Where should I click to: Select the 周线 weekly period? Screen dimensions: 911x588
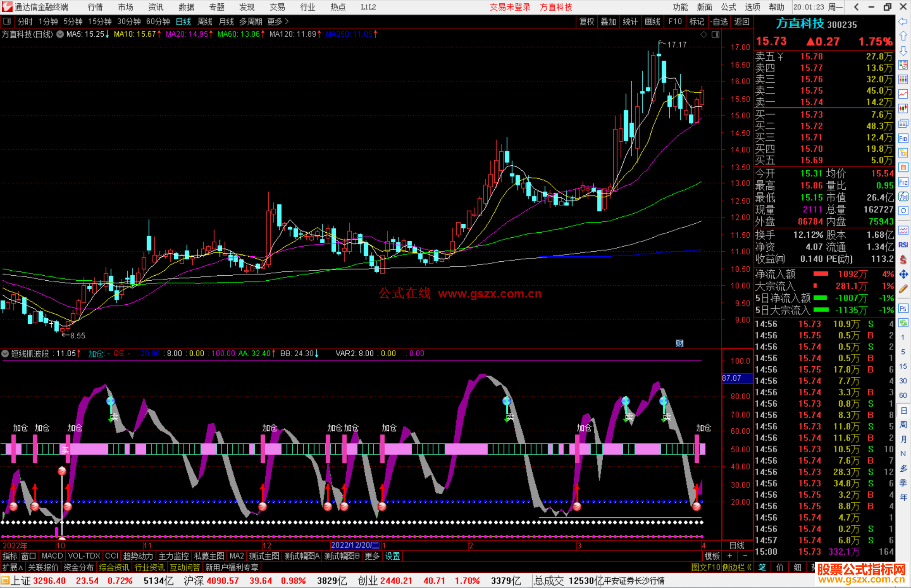point(205,21)
